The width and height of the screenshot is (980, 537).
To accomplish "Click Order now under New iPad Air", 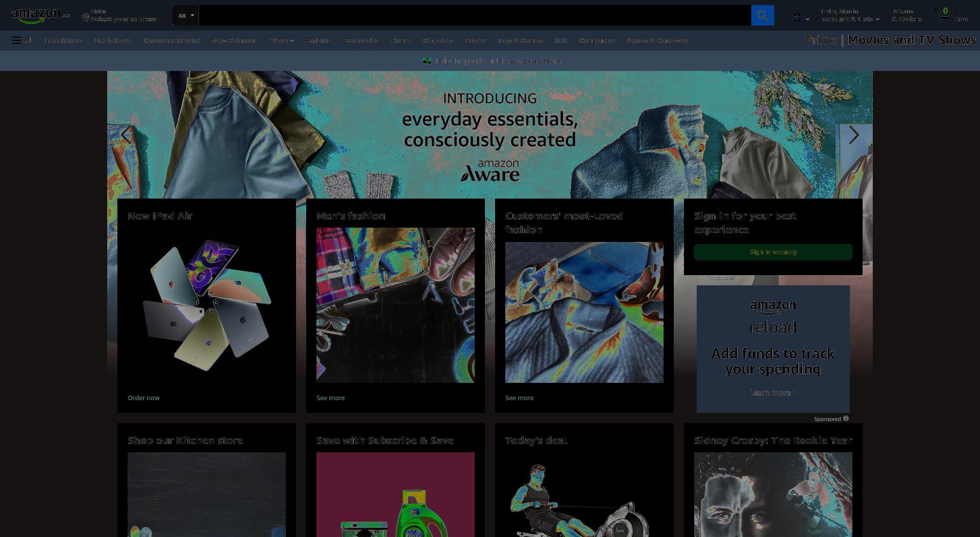I will (x=143, y=398).
